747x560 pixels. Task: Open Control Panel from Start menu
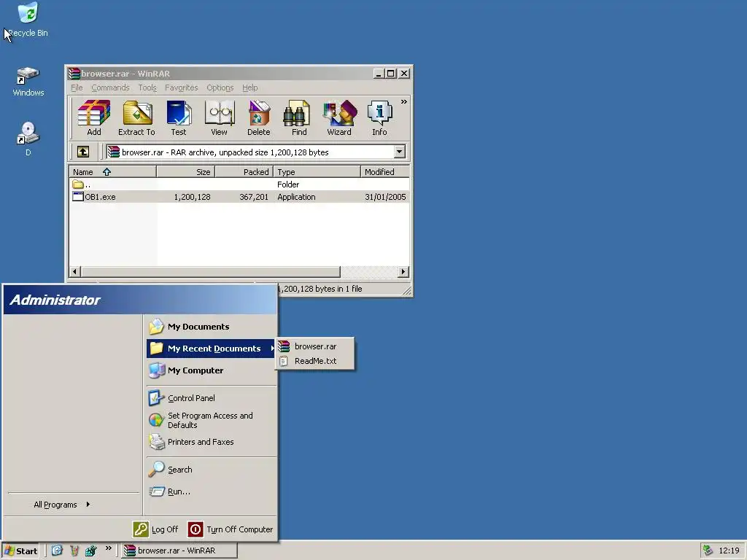click(211, 398)
